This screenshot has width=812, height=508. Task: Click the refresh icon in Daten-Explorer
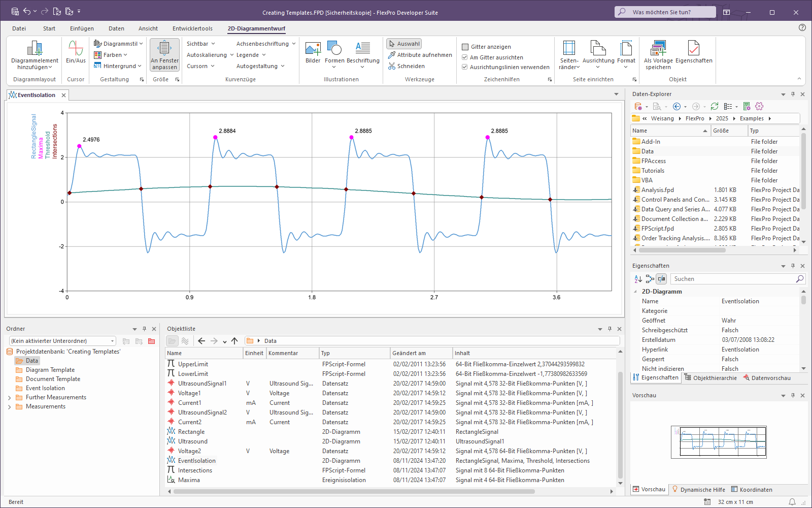[x=715, y=106]
